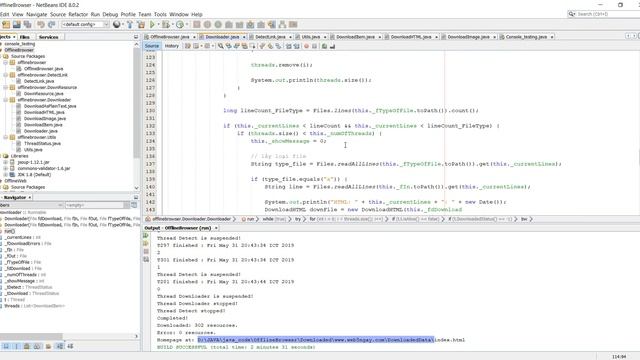
Task: Click the search magnifier icon at top right
Action: point(571,14)
